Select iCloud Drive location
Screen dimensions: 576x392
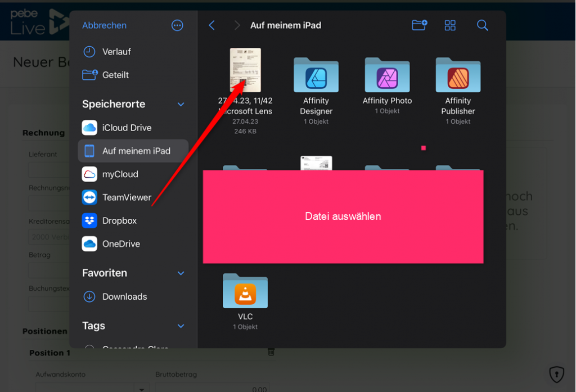tap(133, 128)
